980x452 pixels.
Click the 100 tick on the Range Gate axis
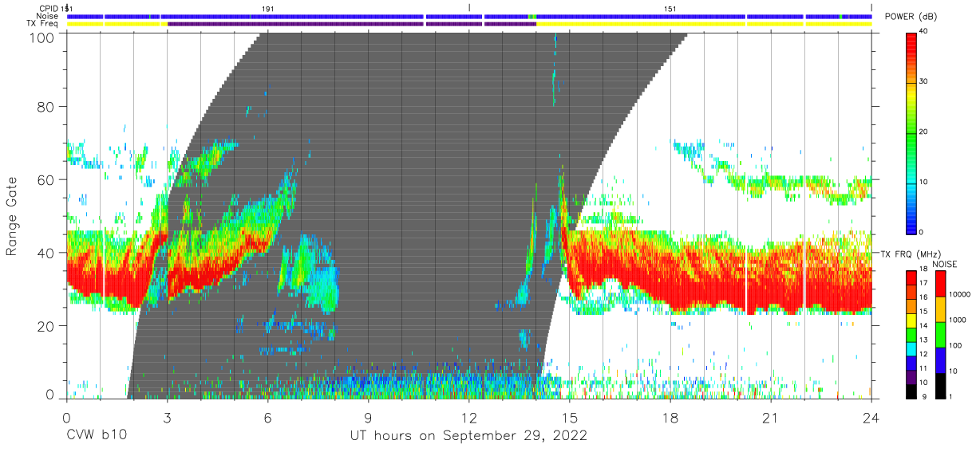41,37
